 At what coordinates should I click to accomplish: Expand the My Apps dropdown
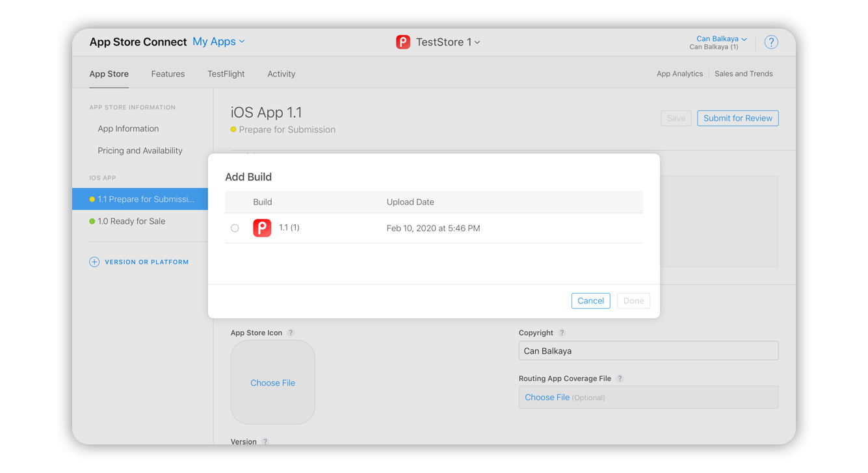coord(218,42)
